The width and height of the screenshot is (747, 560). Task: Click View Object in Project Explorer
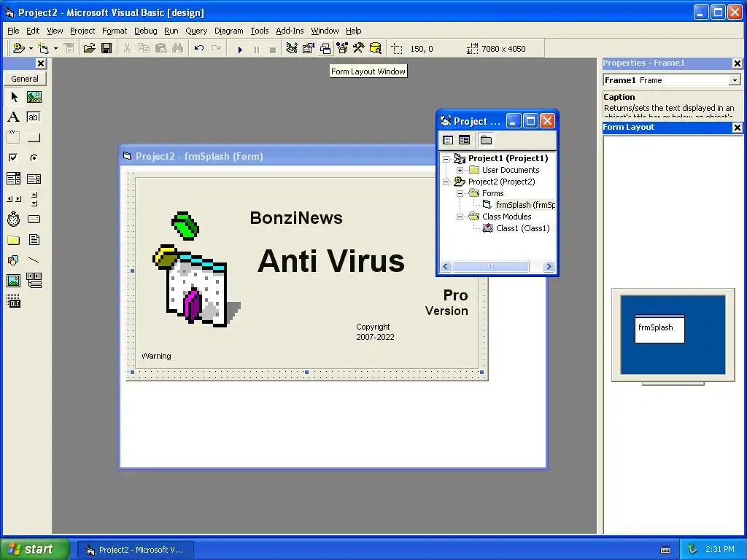click(465, 140)
